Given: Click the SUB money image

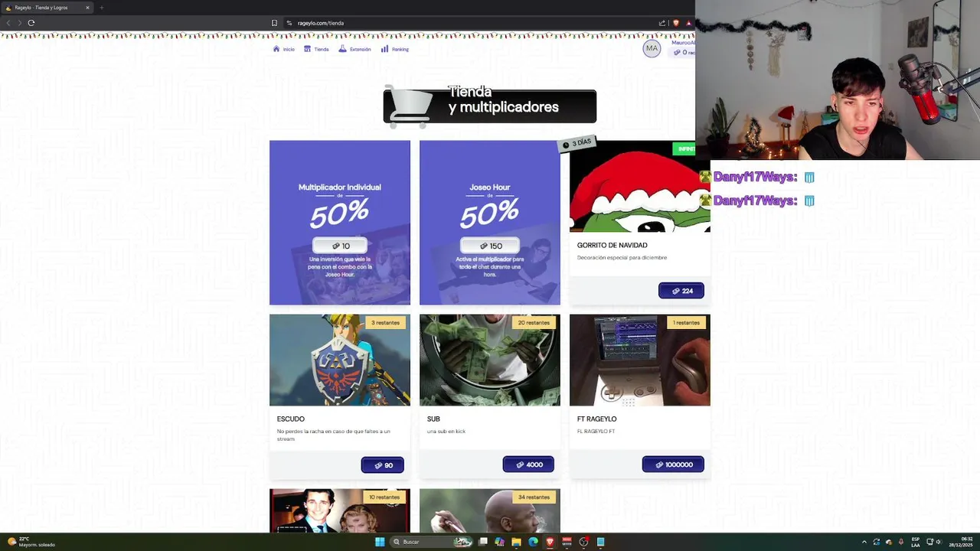Looking at the screenshot, I should tap(490, 360).
